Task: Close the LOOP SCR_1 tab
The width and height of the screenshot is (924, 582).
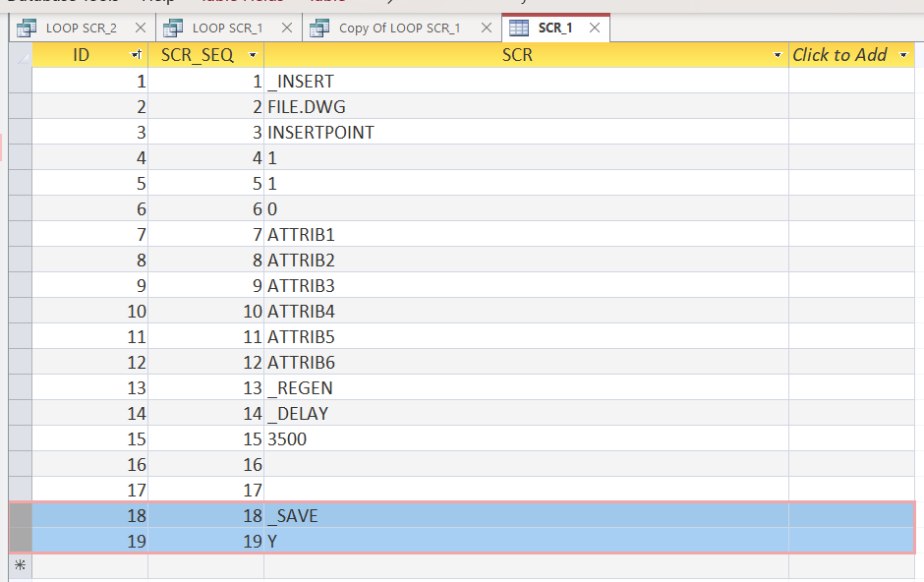Action: 286,28
